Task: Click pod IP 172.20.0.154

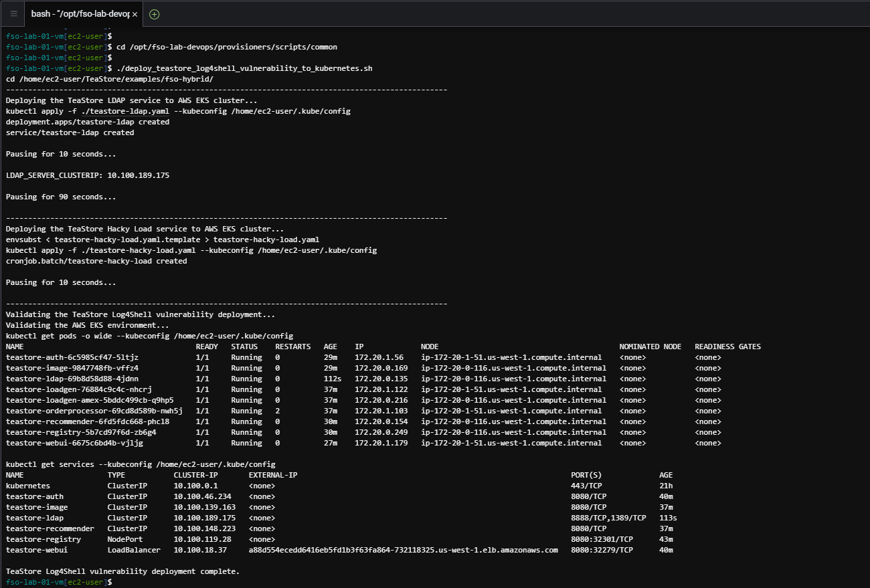Action: [381, 421]
